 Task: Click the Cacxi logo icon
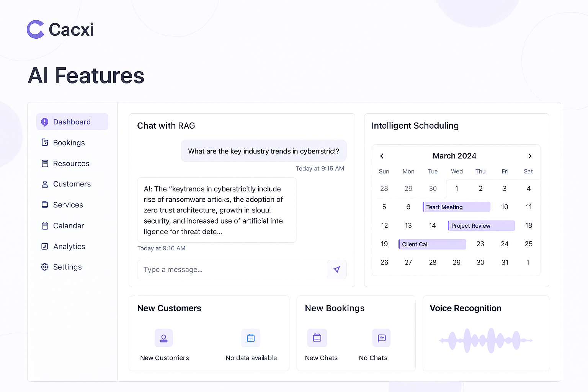pos(36,29)
